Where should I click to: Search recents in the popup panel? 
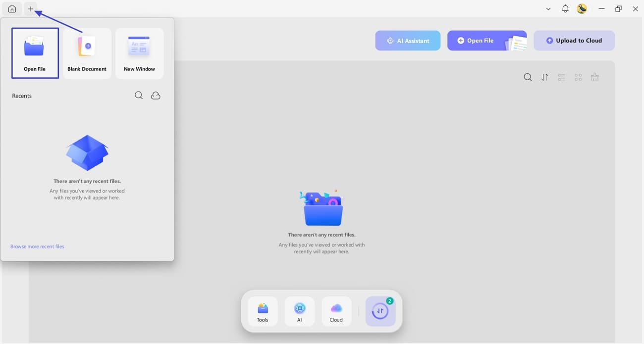139,96
